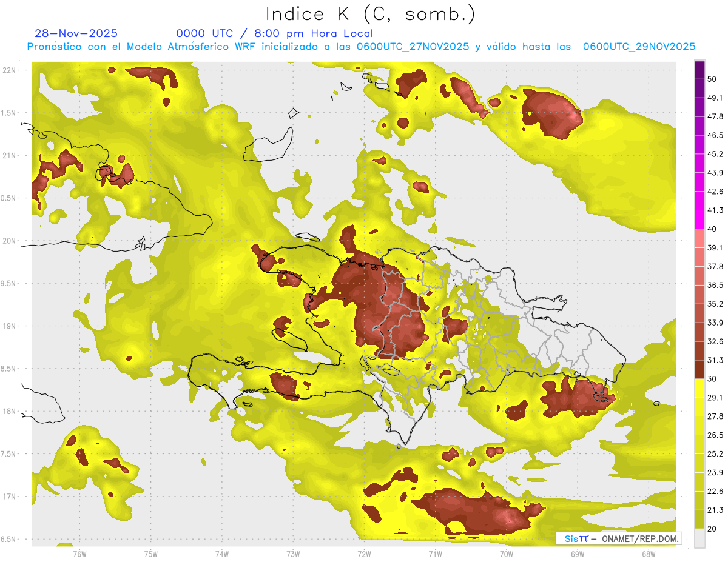Click the colorbar value '50'

pyautogui.click(x=712, y=79)
